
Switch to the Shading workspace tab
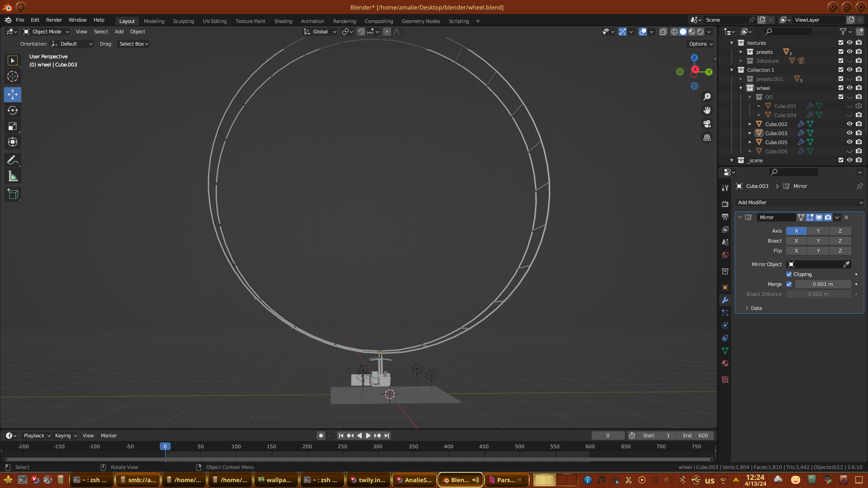(283, 21)
